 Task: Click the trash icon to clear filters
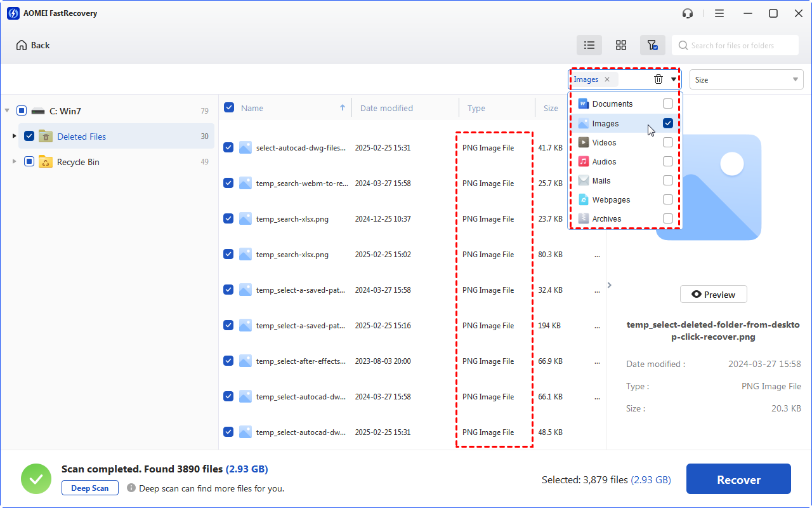[x=658, y=79]
